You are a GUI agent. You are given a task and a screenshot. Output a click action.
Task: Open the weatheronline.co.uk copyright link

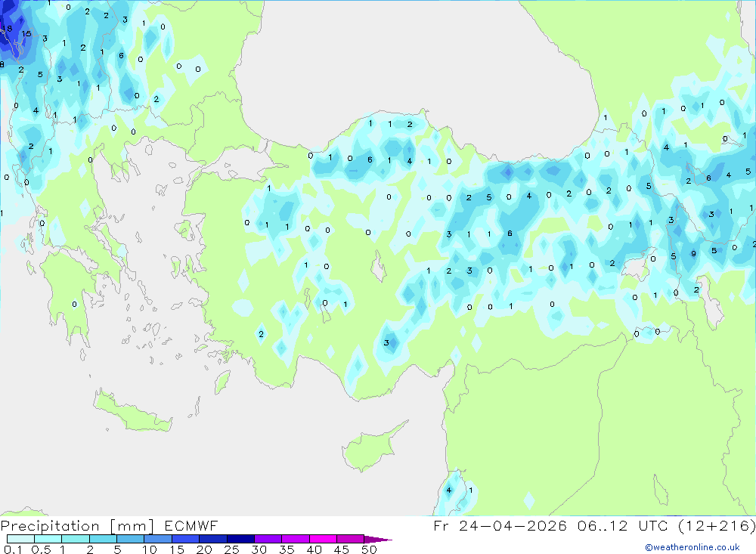(x=692, y=547)
